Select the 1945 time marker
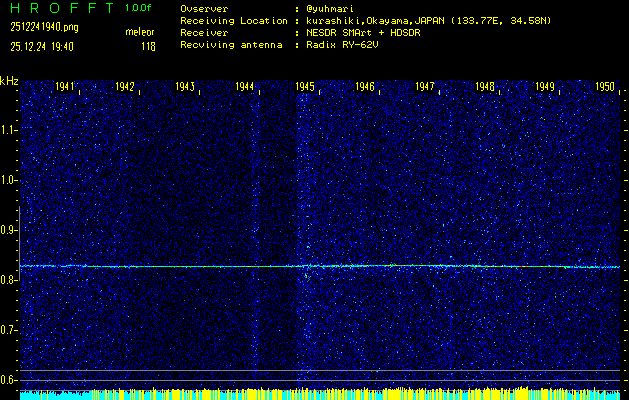629x400 pixels. [x=305, y=88]
